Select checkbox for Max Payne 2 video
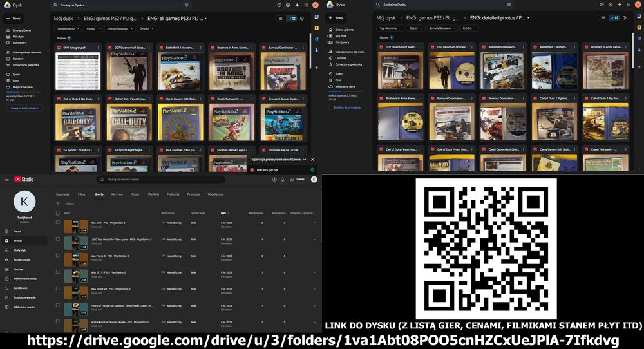Screen dimensions: 644x349 (x=57, y=256)
